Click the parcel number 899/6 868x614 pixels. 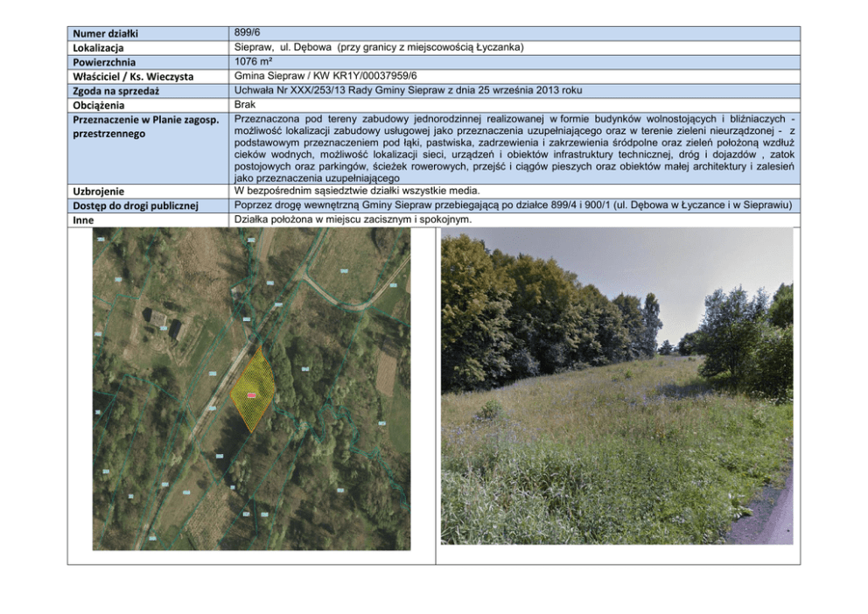tap(248, 33)
